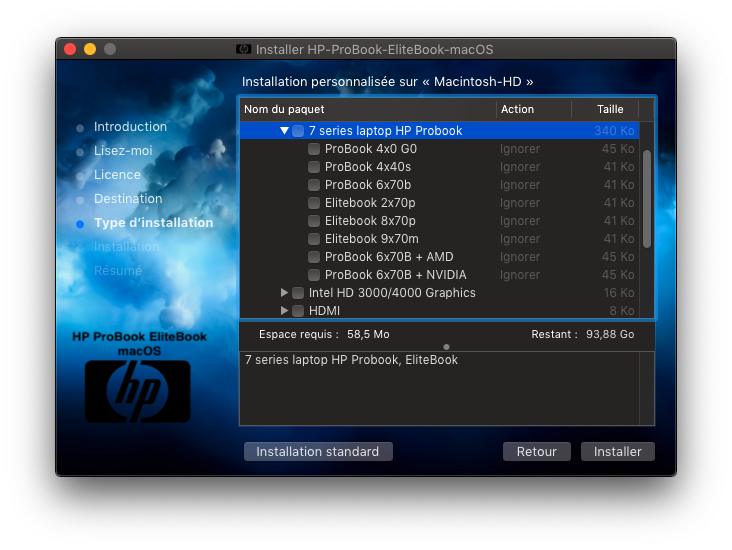Go to the Lisez-moi step
732x550 pixels.
123,151
